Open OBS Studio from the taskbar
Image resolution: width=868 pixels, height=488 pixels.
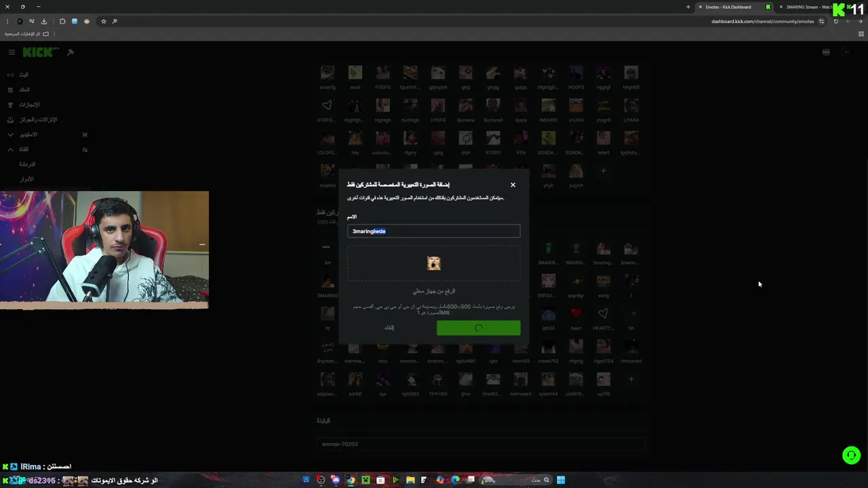[x=321, y=480]
